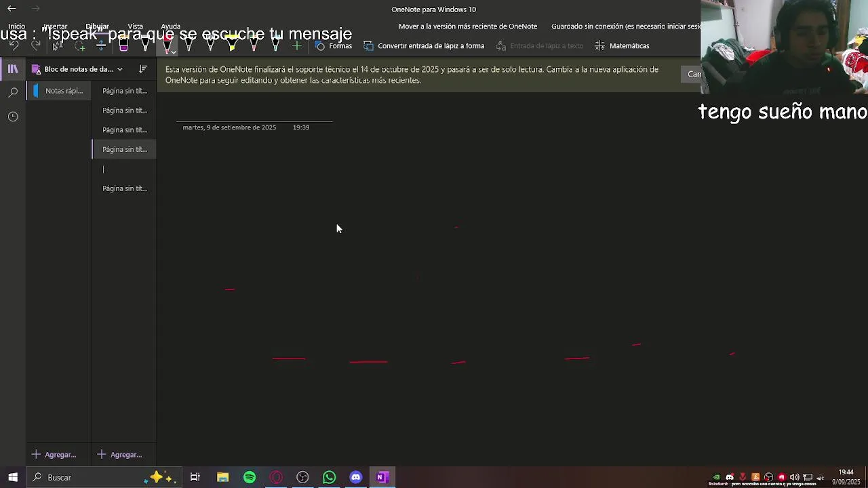Click the sort pages icon

143,69
